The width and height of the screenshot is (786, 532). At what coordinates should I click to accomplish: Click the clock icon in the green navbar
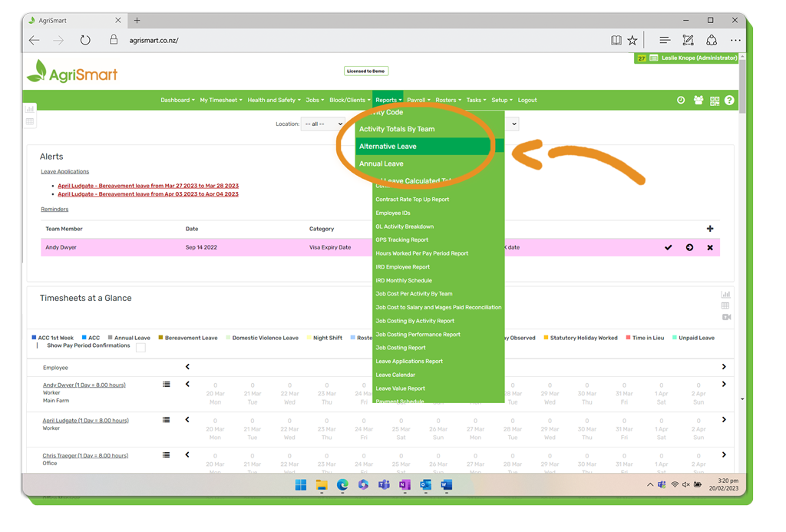pyautogui.click(x=681, y=101)
